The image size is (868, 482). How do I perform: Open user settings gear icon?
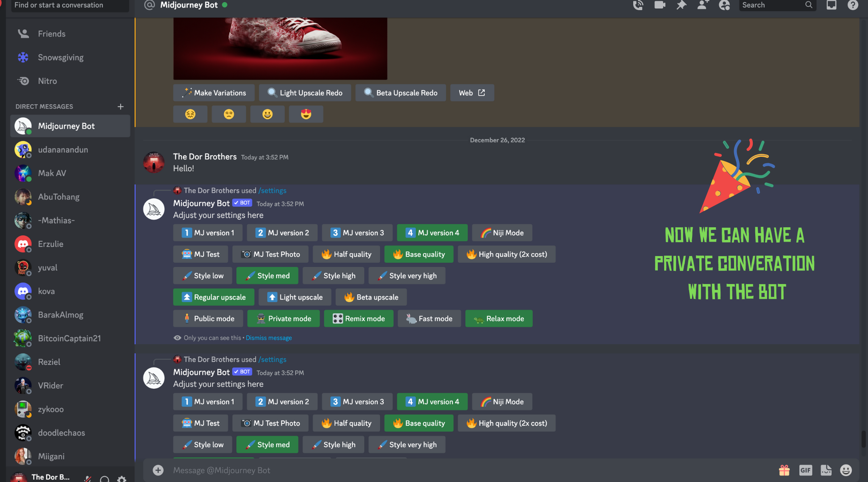pyautogui.click(x=122, y=479)
